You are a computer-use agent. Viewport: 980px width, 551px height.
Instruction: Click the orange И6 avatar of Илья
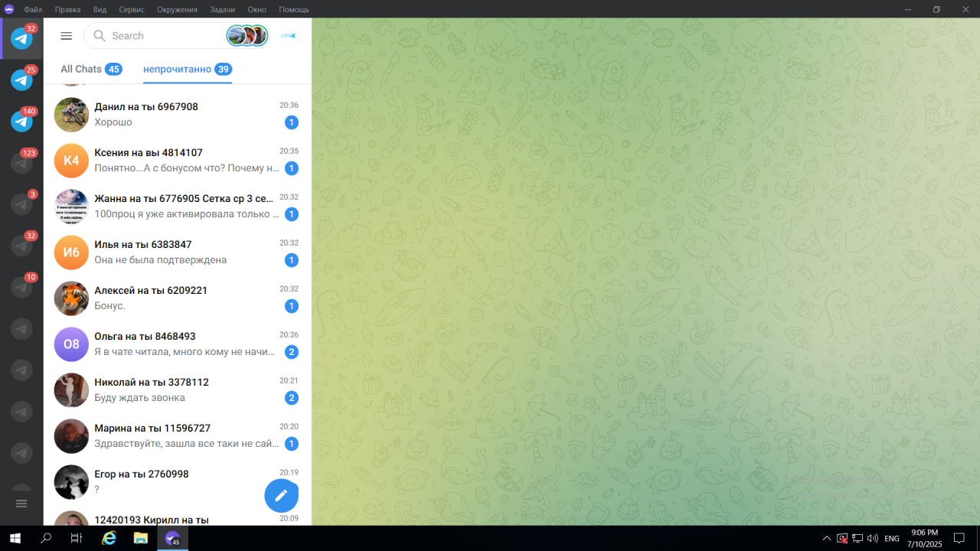click(71, 253)
